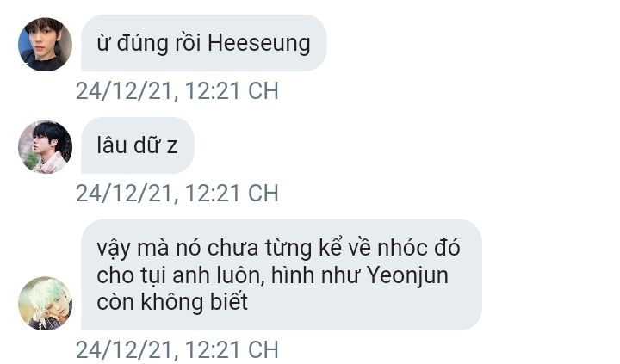Click the name 'Yeonjun' in the last message

pyautogui.click(x=407, y=275)
